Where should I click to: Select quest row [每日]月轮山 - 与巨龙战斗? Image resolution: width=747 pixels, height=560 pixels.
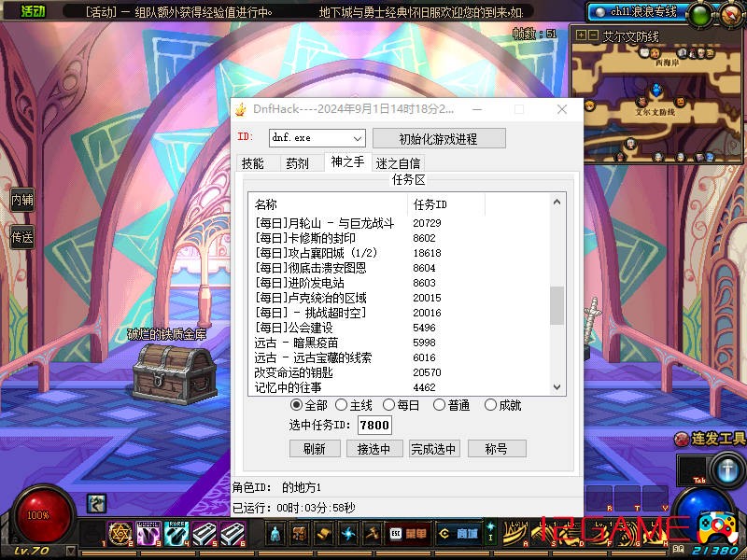pos(400,223)
